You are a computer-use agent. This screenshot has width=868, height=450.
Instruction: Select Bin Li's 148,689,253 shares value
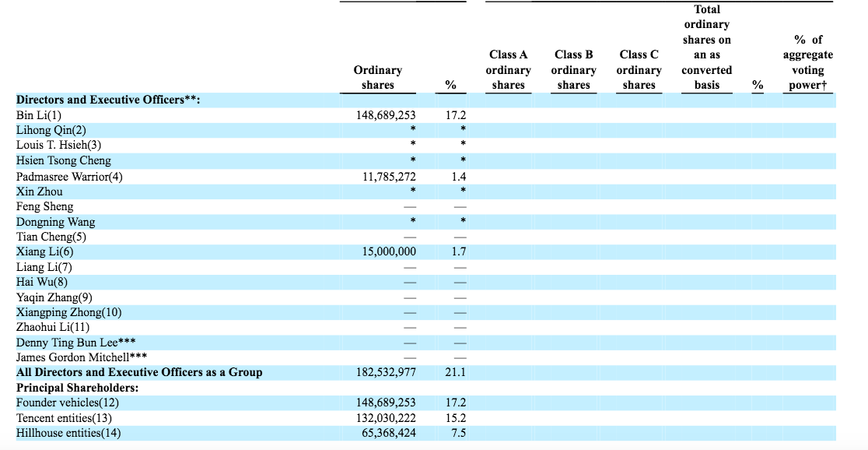tap(386, 115)
